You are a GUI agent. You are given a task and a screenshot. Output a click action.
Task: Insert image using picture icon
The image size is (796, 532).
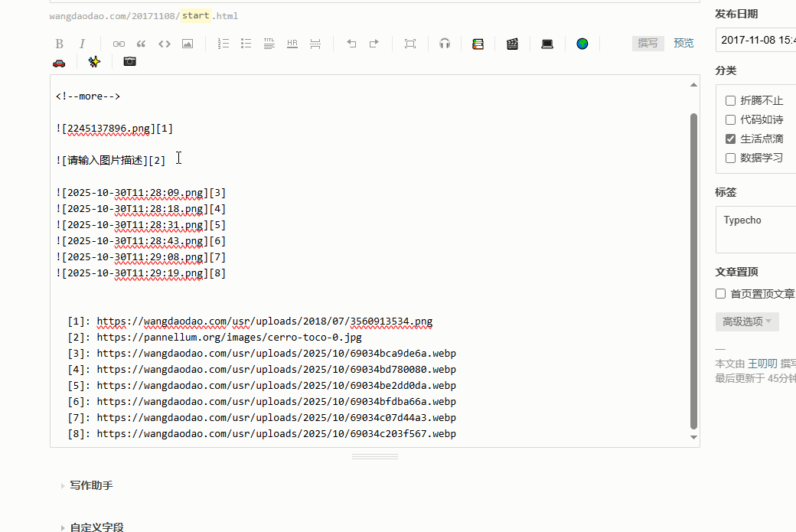[188, 44]
